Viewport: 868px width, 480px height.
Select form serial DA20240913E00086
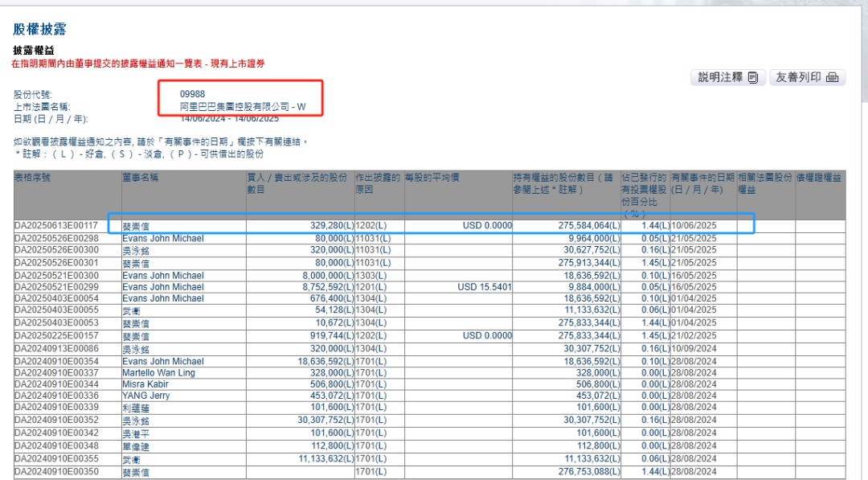pos(56,349)
